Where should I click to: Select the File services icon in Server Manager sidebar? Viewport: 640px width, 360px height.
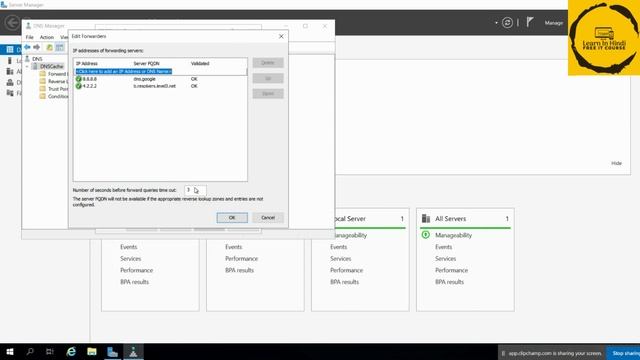pyautogui.click(x=10, y=93)
